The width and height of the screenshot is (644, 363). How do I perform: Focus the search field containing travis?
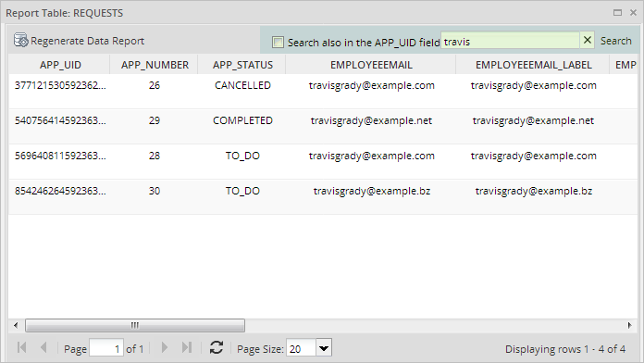[x=510, y=41]
